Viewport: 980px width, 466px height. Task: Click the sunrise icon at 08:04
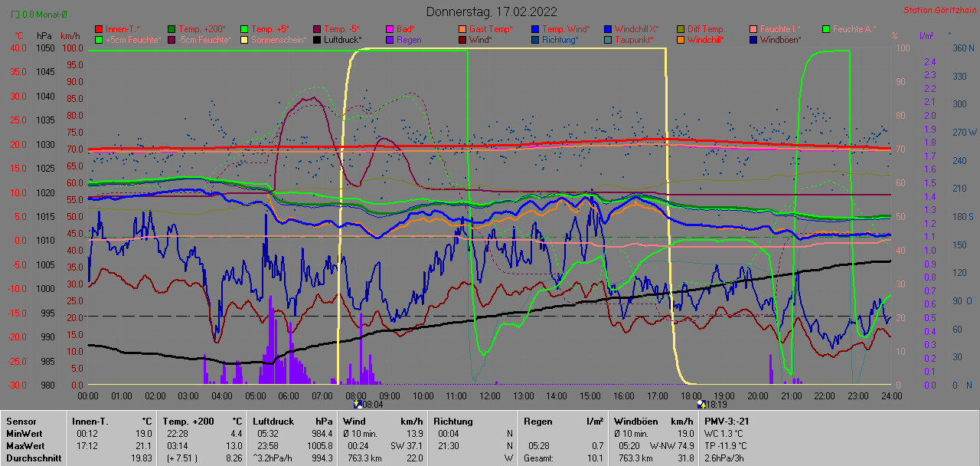pyautogui.click(x=358, y=404)
